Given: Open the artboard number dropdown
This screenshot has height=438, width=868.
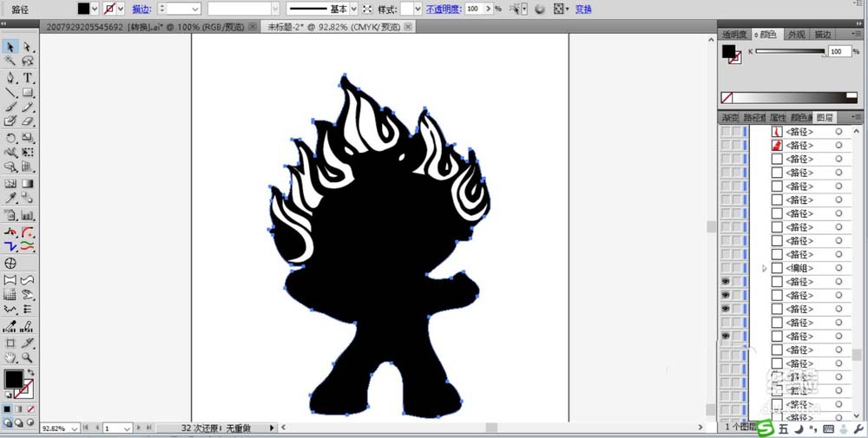Looking at the screenshot, I should point(127,428).
